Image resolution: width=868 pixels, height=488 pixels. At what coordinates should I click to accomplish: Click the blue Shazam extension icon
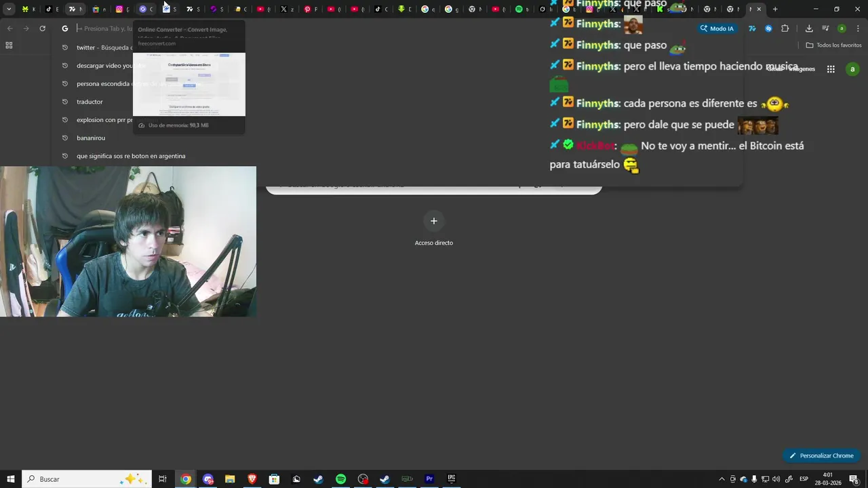[x=768, y=28]
